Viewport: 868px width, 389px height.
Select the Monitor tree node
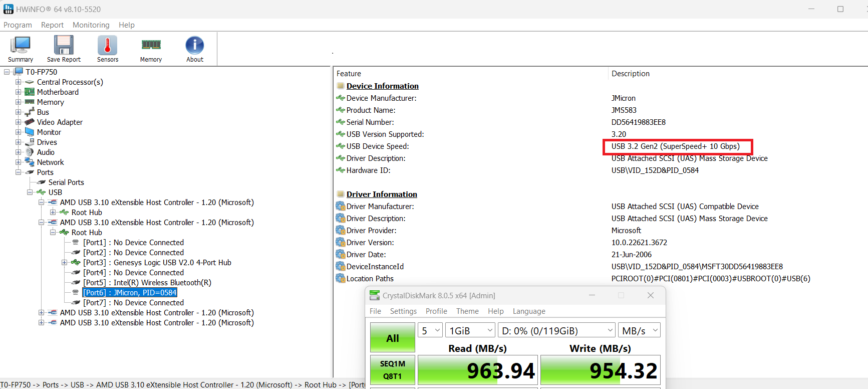(x=49, y=132)
